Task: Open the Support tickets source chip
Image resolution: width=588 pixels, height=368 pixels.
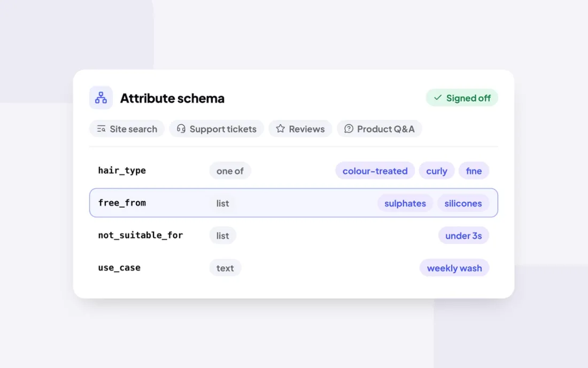Action: 216,129
